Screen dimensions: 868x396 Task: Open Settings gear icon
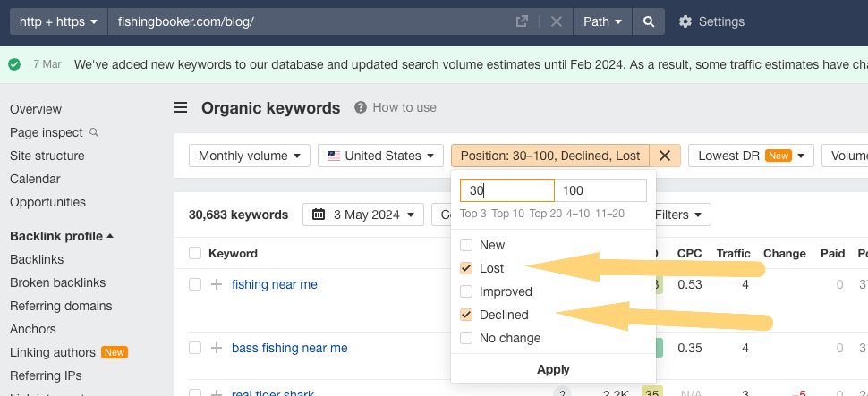[685, 21]
